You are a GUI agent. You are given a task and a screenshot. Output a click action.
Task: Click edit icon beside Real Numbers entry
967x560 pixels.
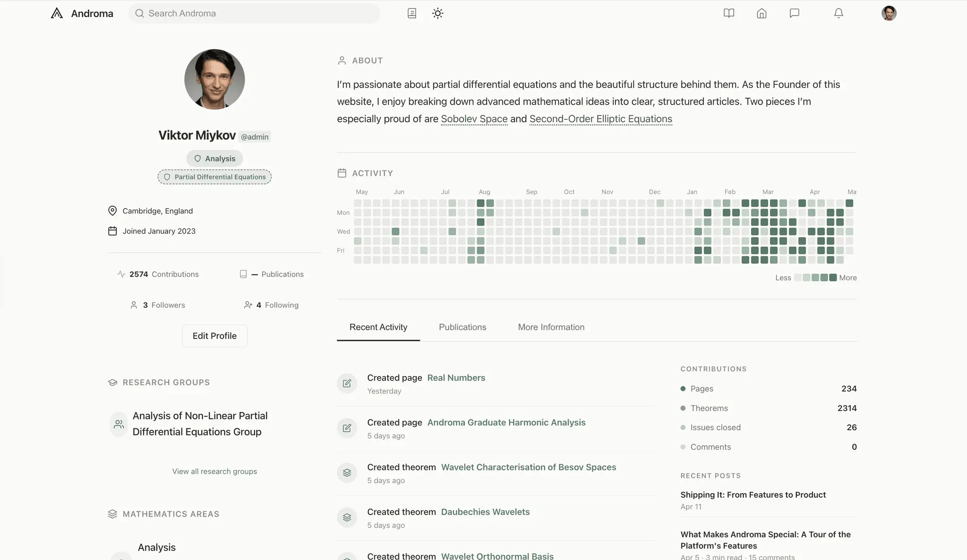tap(347, 384)
